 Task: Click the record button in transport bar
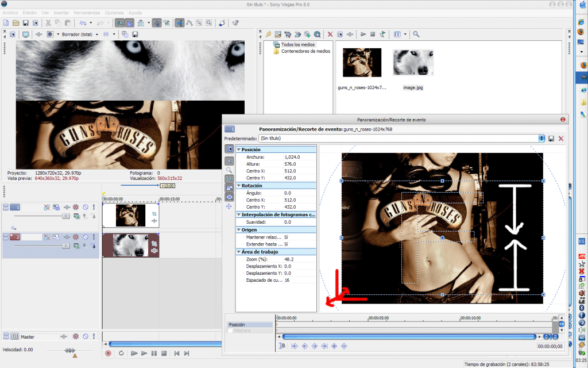click(x=108, y=354)
